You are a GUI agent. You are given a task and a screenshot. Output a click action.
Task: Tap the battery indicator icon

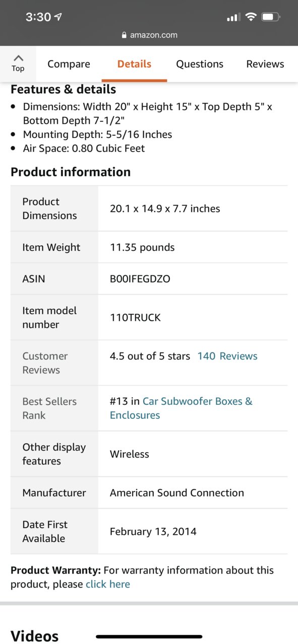click(x=271, y=17)
